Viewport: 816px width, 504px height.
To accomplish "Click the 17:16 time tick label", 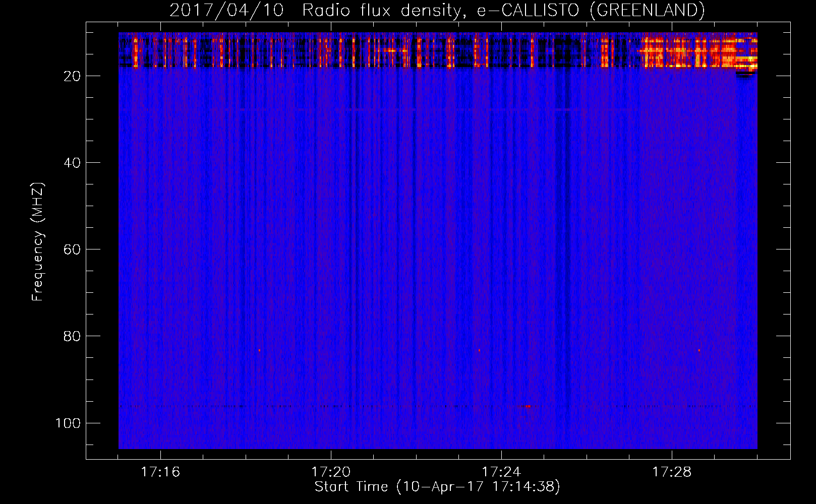I will [160, 472].
